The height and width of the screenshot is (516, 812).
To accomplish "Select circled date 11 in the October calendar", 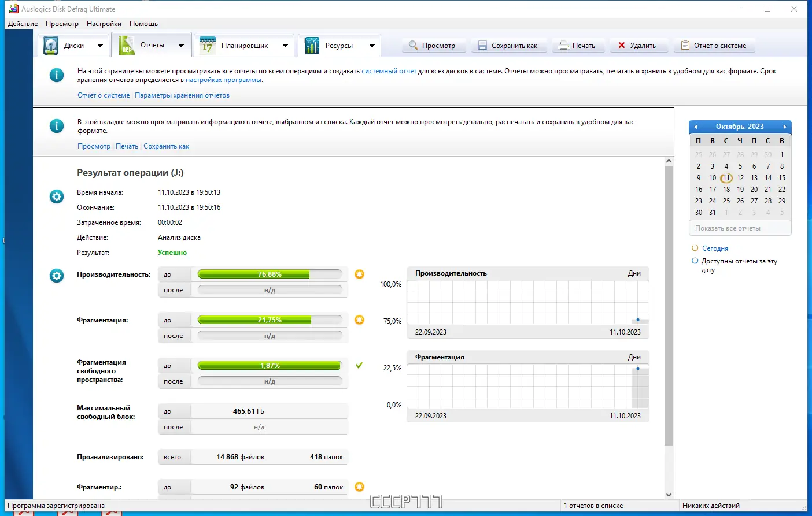I will (x=726, y=178).
